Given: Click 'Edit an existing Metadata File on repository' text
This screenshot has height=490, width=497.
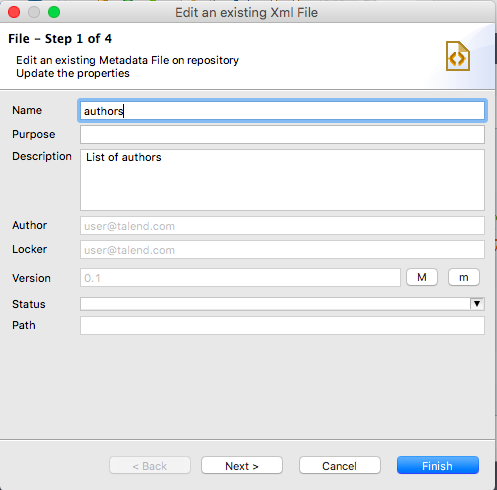Looking at the screenshot, I should pyautogui.click(x=127, y=60).
